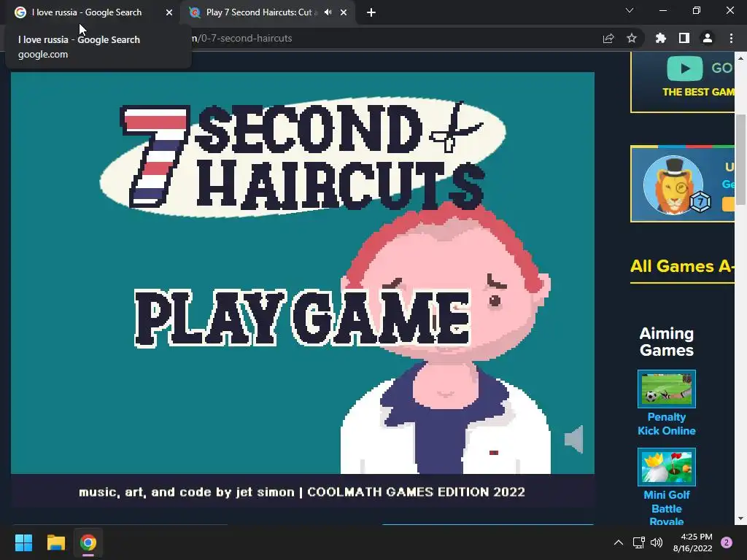
Task: Switch to I love russia Google Search tab
Action: click(87, 12)
